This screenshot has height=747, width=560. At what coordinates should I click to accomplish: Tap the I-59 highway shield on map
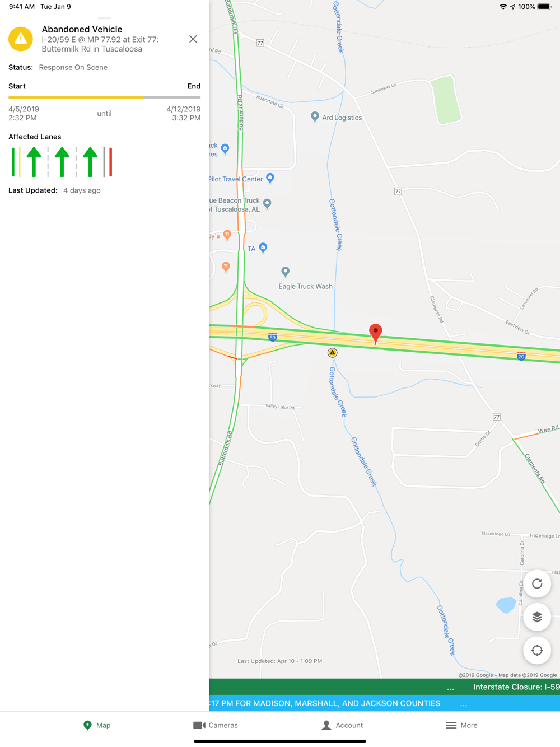(272, 337)
